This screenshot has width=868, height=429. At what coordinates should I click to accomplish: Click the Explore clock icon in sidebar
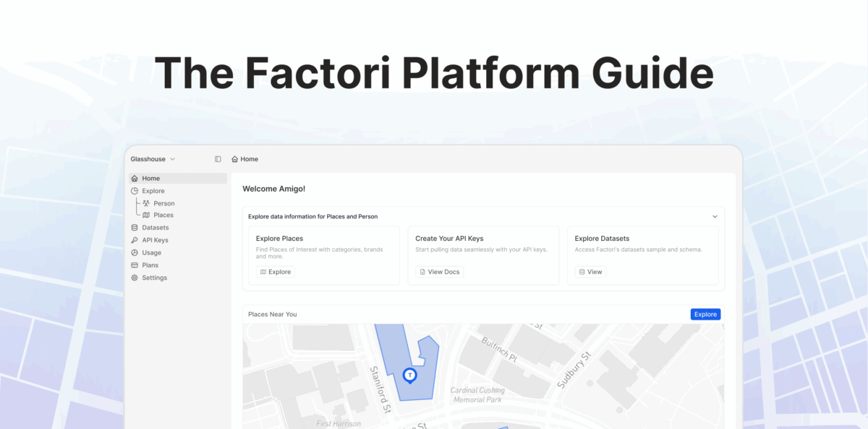(135, 190)
